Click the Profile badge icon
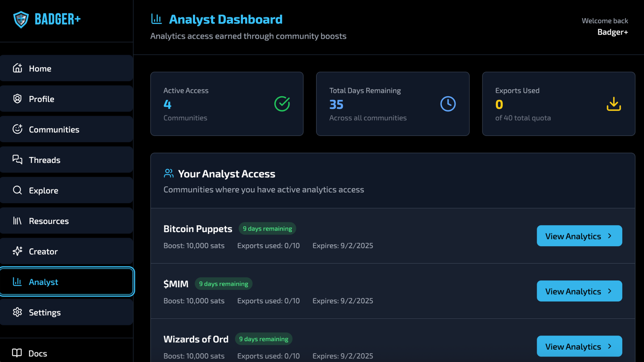 17,99
